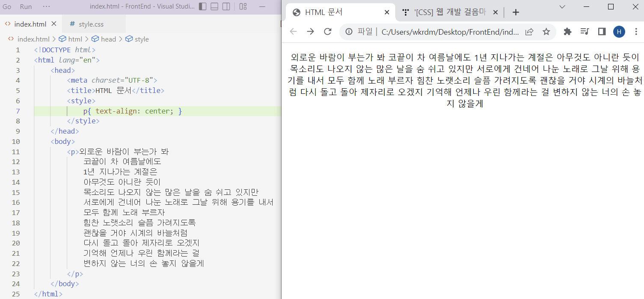The image size is (644, 299).
Task: Click line number 11 in the gutter
Action: pyautogui.click(x=16, y=152)
